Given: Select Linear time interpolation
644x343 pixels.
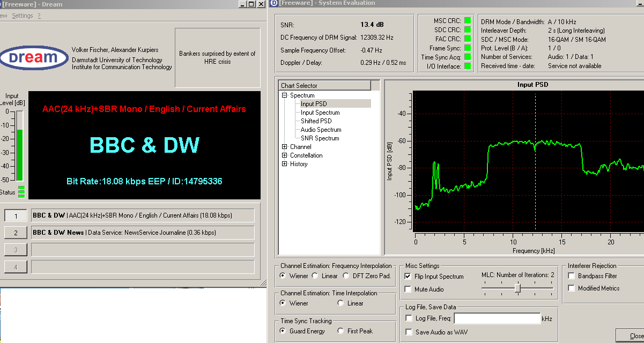Looking at the screenshot, I should point(340,303).
